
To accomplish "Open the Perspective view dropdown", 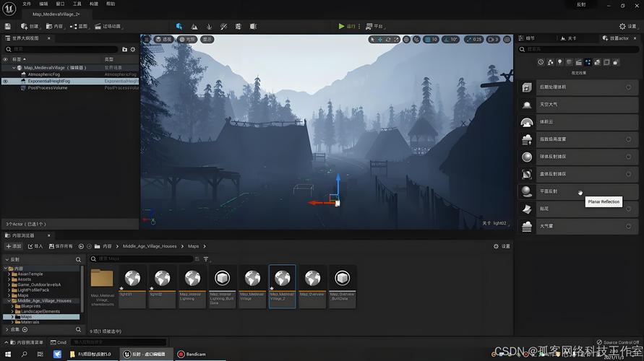I will point(164,40).
